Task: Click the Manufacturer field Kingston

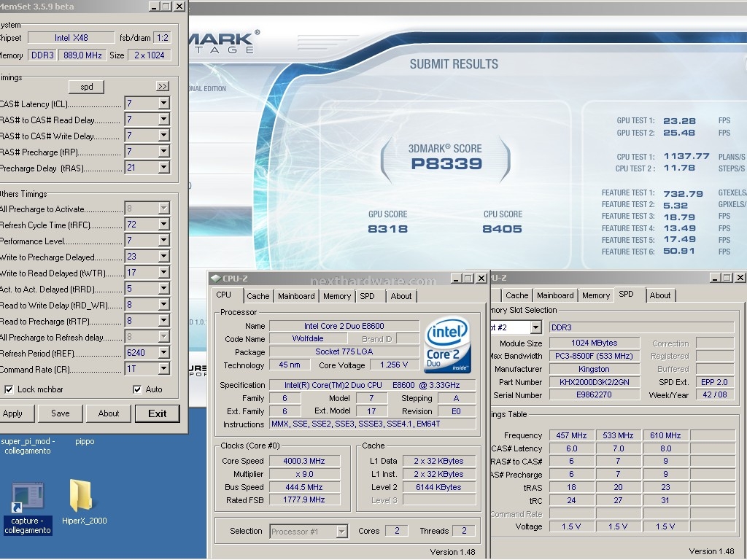Action: tap(594, 369)
